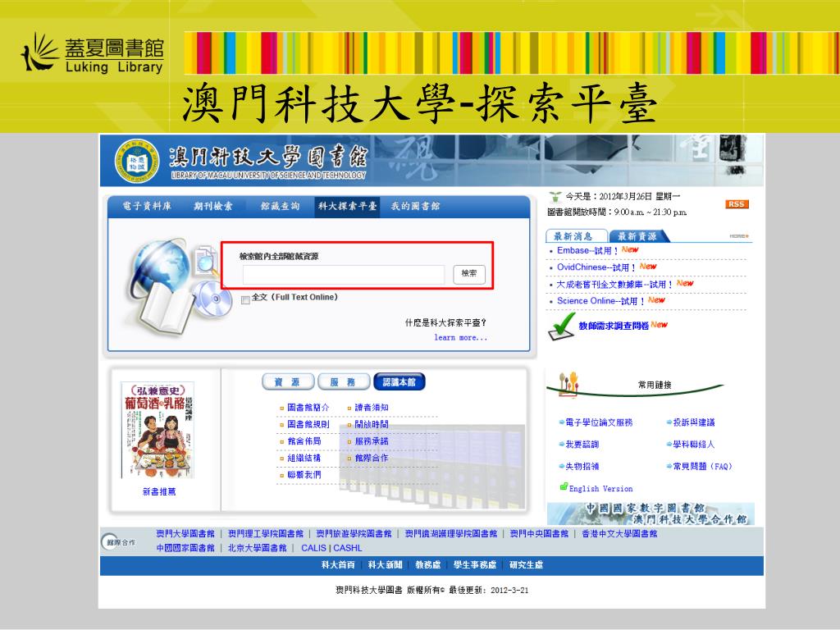Open the 圖書館簡介 link
The image size is (840, 630).
point(308,408)
